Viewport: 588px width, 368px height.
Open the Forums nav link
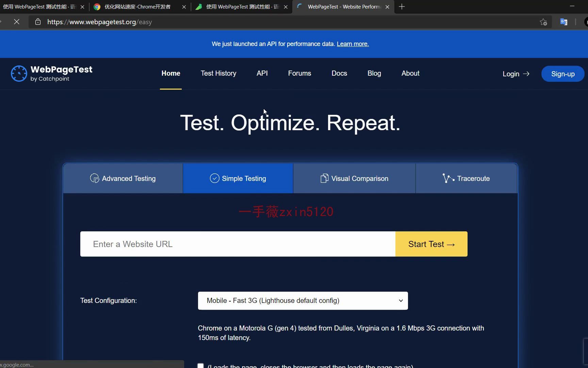[x=299, y=74]
